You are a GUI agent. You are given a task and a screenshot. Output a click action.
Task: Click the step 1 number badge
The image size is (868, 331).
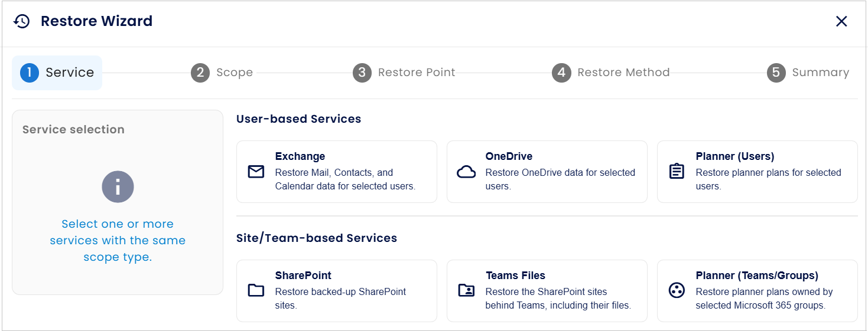(x=30, y=73)
